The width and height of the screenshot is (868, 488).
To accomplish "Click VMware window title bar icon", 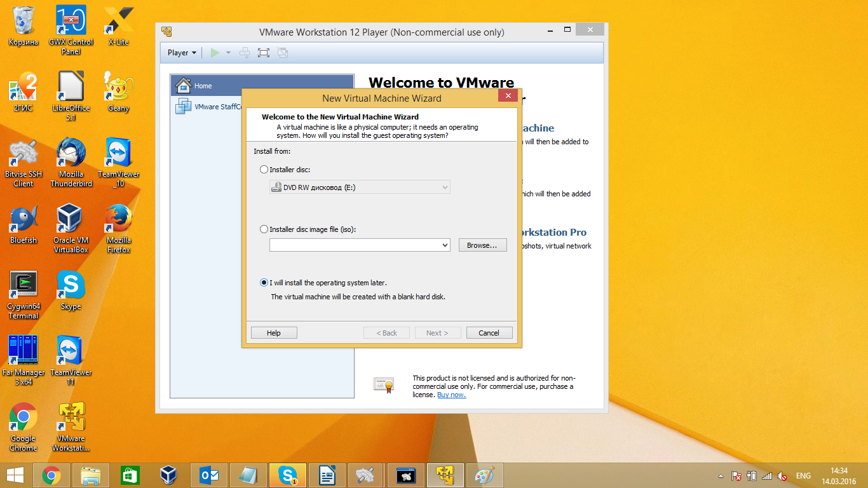I will click(x=166, y=32).
